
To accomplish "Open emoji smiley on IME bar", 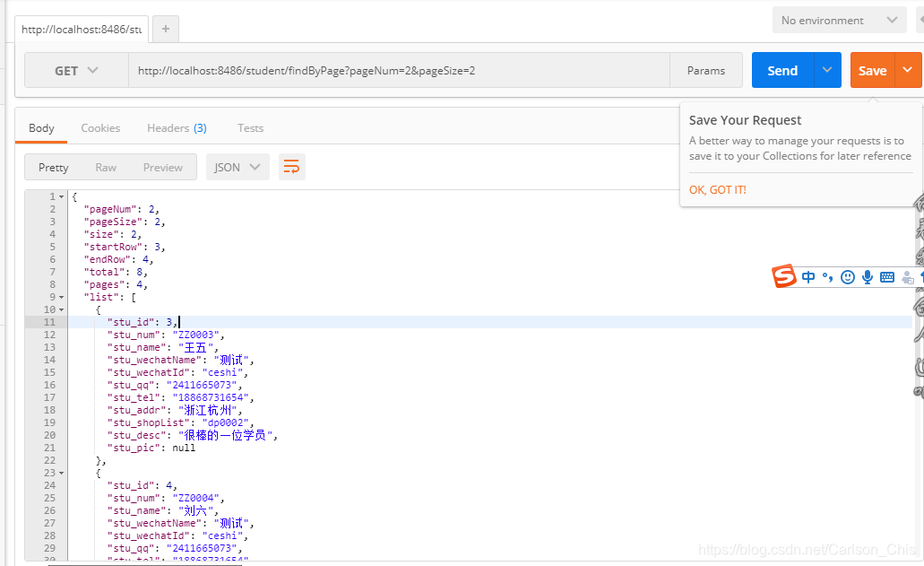I will (x=848, y=277).
